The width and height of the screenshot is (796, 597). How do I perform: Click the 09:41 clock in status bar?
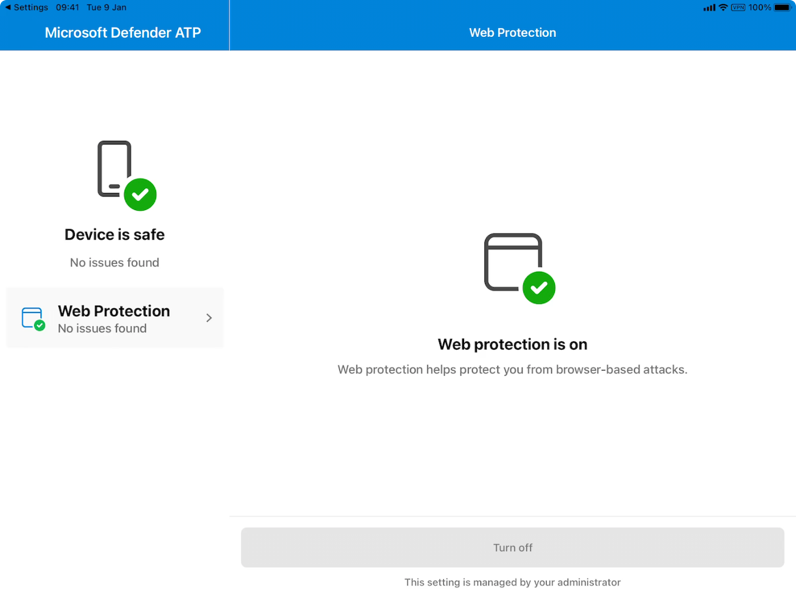point(67,7)
